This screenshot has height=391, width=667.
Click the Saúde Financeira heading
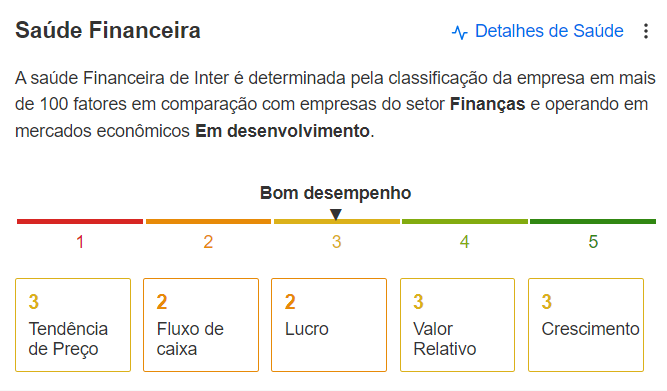pyautogui.click(x=108, y=31)
